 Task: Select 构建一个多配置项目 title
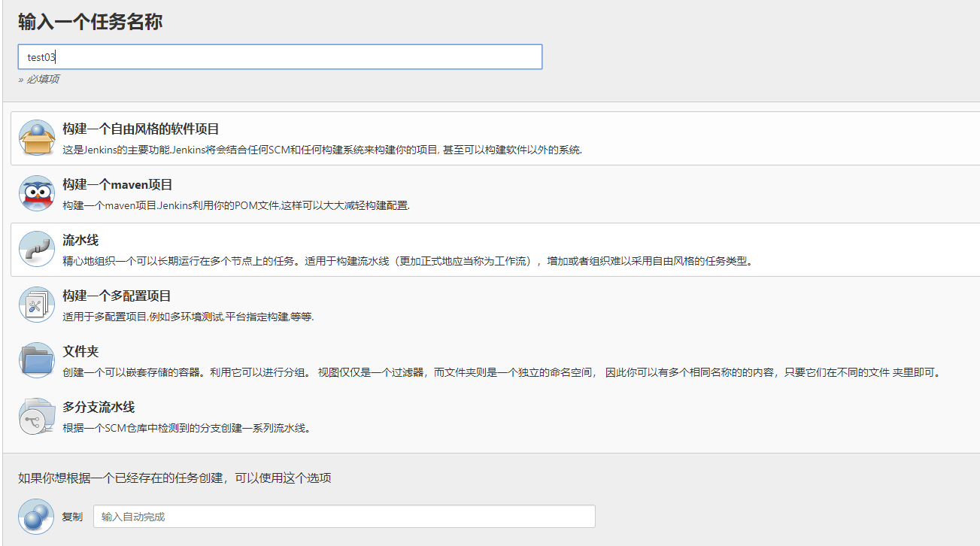point(117,296)
